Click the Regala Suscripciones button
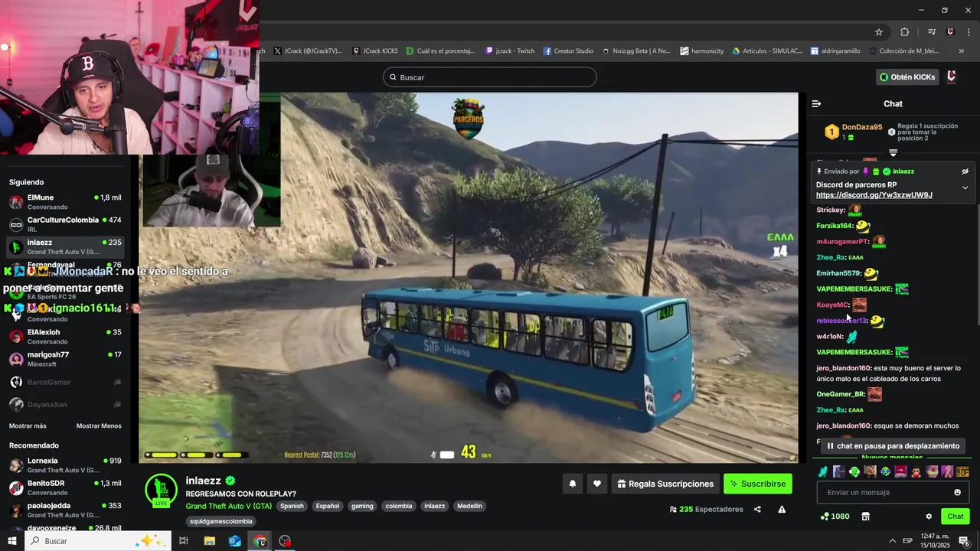 coord(665,484)
